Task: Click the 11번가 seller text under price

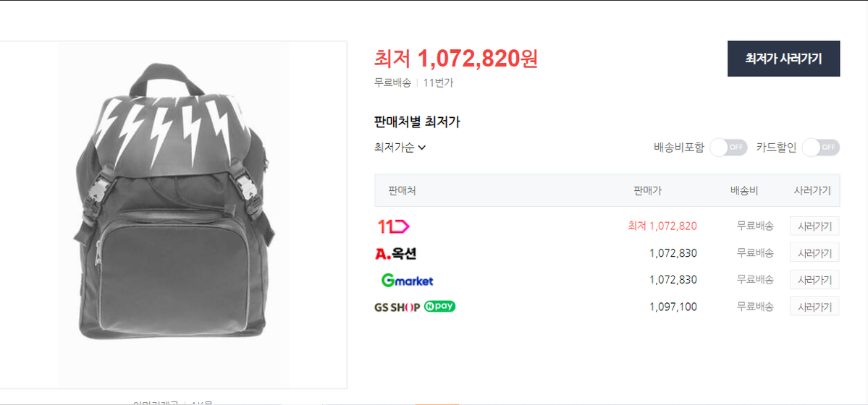Action: pyautogui.click(x=439, y=83)
